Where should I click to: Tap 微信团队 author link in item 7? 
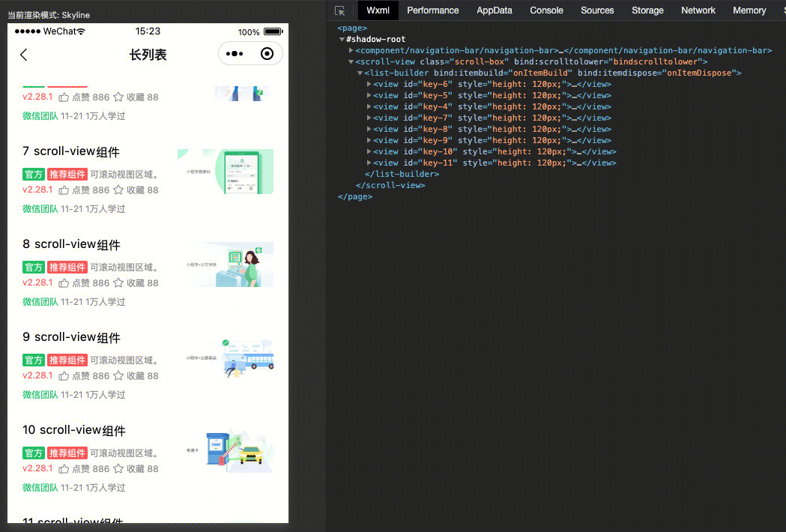pyautogui.click(x=40, y=209)
